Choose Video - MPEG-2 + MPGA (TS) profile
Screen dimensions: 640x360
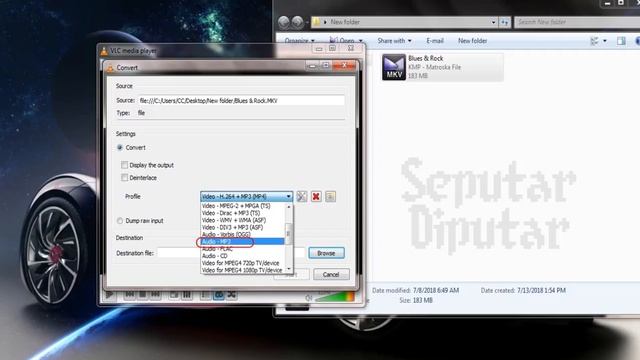click(243, 206)
